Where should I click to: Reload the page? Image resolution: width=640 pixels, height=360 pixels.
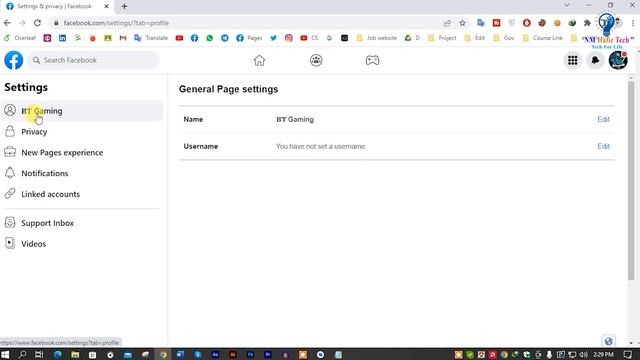point(37,23)
